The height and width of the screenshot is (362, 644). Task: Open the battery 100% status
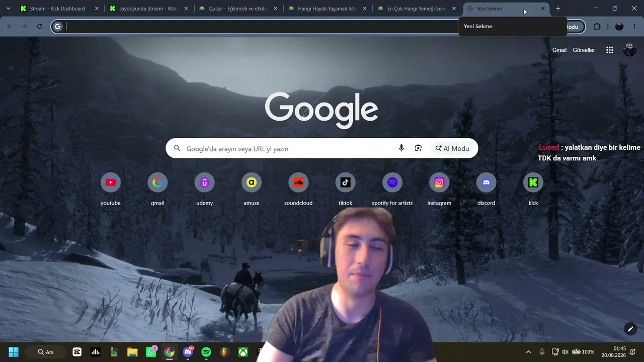click(x=583, y=352)
